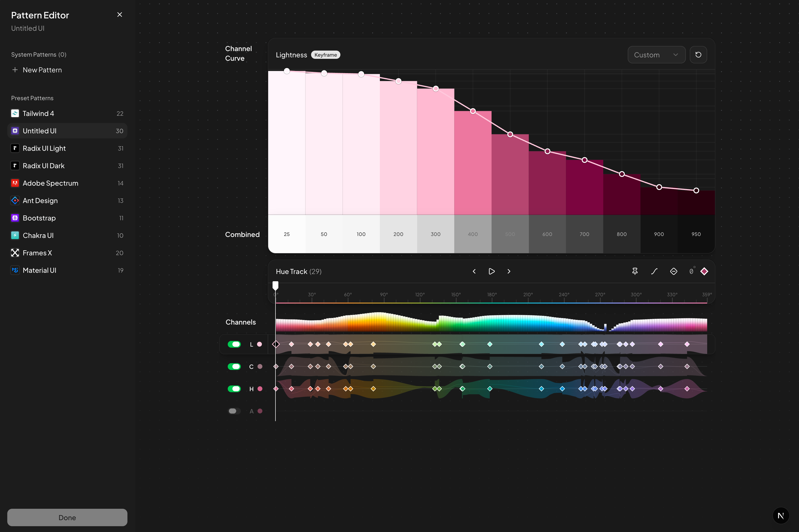Click the 500 shade swatch in Combined row
Viewport: 799px width, 532px height.
[x=510, y=234]
